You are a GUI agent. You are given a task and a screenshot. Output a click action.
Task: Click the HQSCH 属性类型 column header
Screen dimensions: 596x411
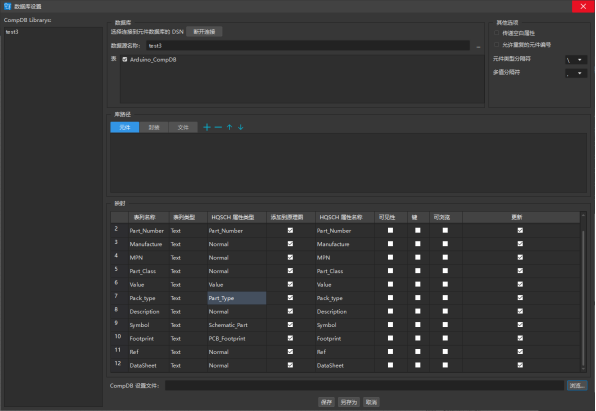point(236,217)
